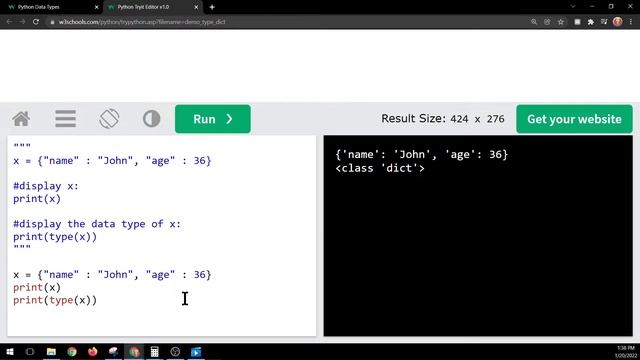640x360 pixels.
Task: Go back in browser history
Action: [9, 22]
